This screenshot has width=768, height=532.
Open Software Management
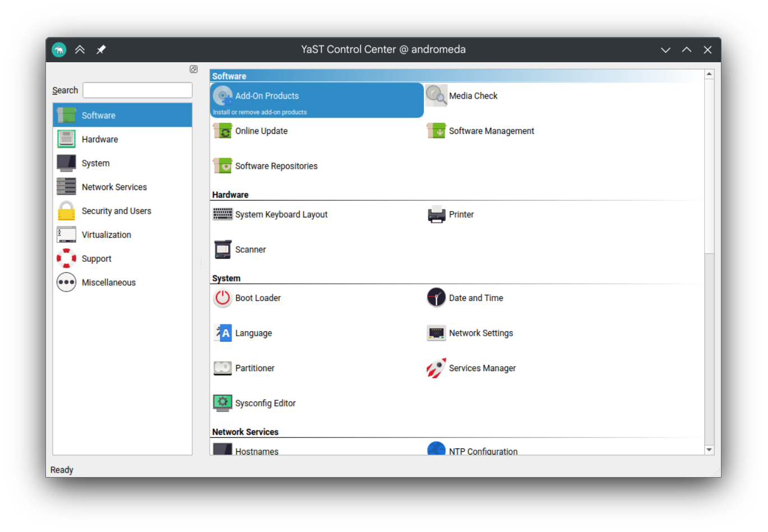(x=491, y=131)
